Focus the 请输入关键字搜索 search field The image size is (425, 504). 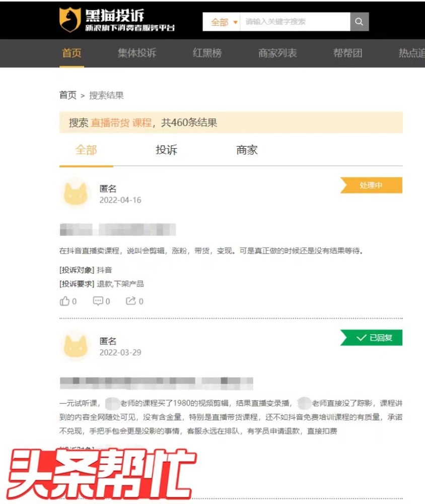(295, 22)
